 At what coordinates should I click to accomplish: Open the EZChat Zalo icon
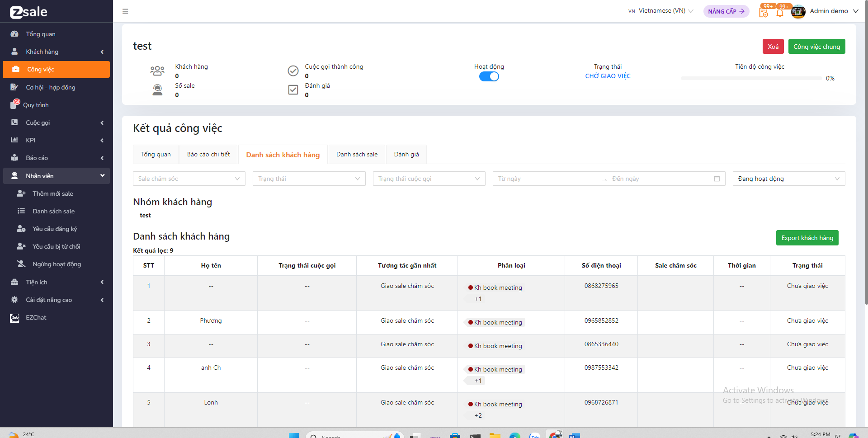[14, 318]
